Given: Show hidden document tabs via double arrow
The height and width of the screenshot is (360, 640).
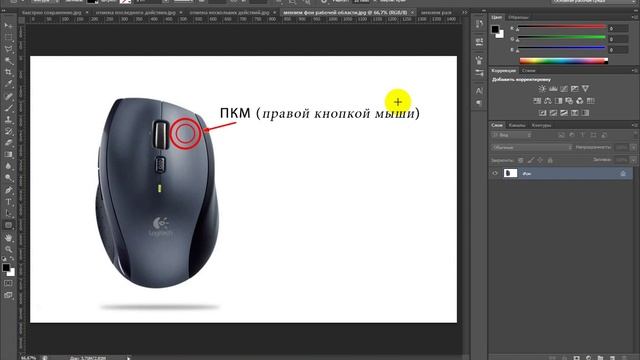Looking at the screenshot, I should tap(464, 13).
